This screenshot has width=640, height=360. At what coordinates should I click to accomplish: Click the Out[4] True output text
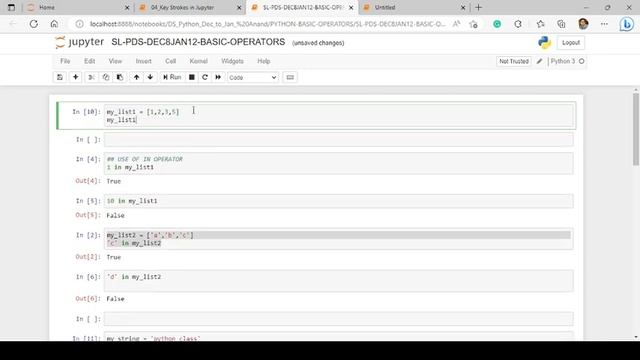113,181
